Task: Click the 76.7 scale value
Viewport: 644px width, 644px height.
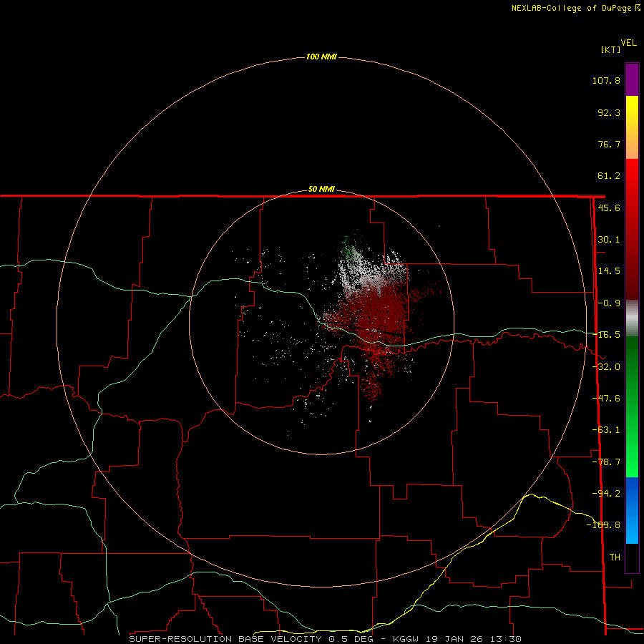Action: coord(609,144)
